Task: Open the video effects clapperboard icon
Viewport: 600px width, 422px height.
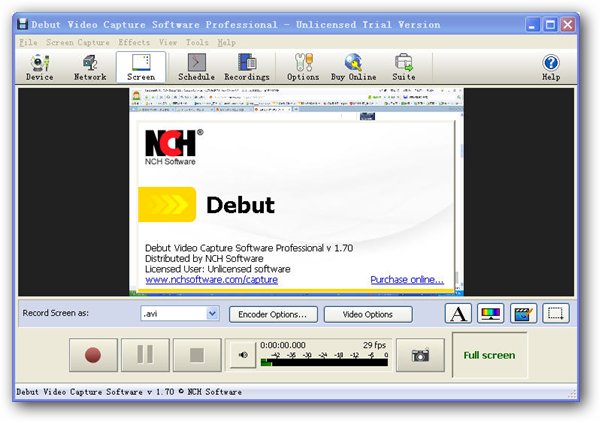Action: [x=523, y=314]
